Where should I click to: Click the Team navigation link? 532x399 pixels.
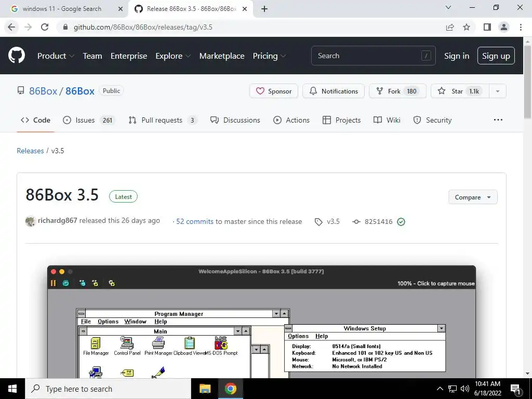(x=92, y=56)
